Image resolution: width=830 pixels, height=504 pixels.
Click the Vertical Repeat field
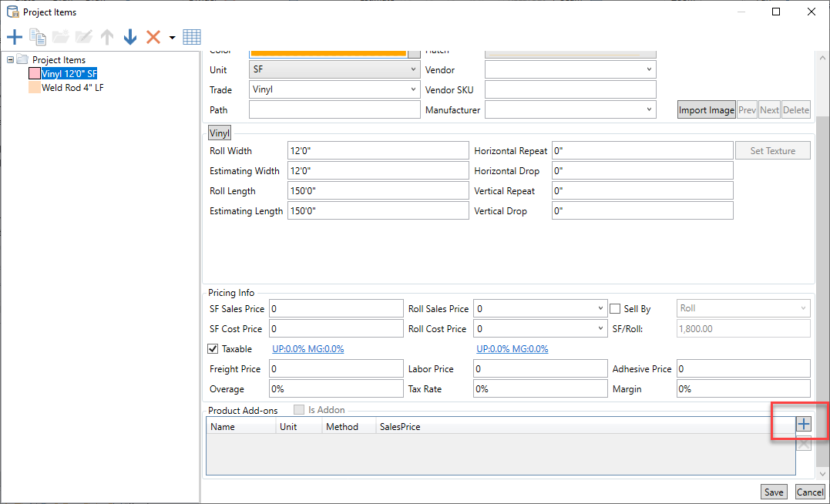click(643, 190)
